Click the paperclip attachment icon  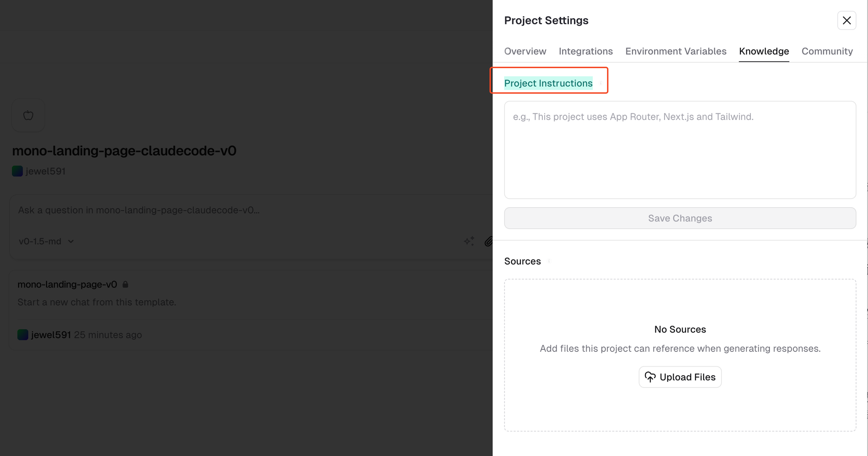coord(488,241)
